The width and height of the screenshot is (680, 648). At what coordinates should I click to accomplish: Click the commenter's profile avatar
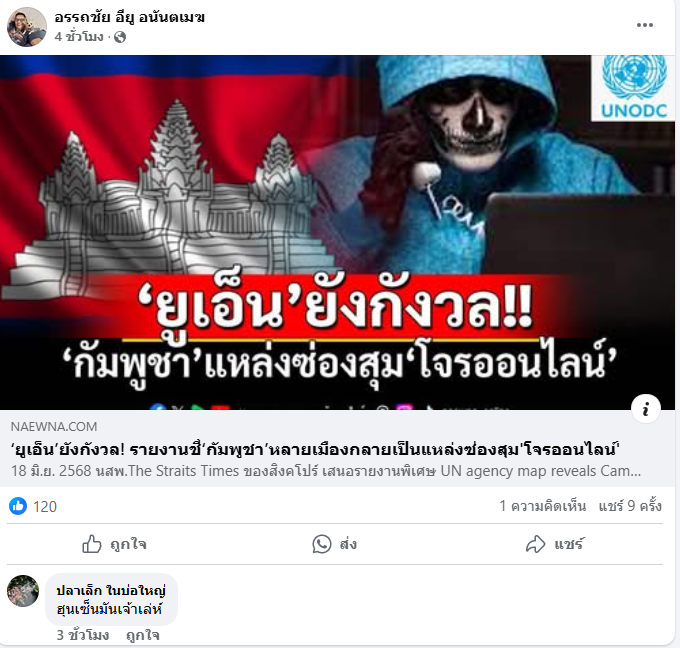click(x=23, y=591)
